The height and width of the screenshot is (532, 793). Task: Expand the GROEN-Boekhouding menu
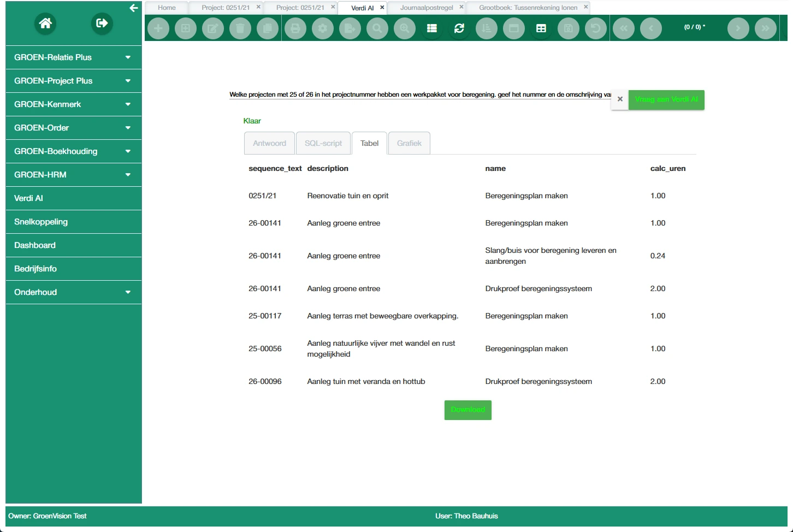click(73, 151)
